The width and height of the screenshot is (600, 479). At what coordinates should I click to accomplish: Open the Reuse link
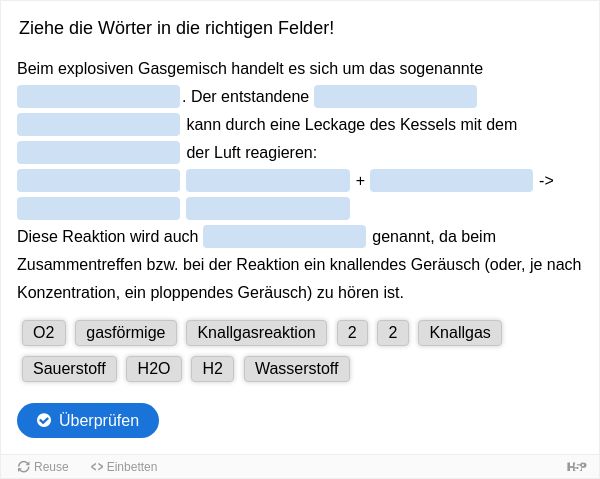click(x=43, y=466)
